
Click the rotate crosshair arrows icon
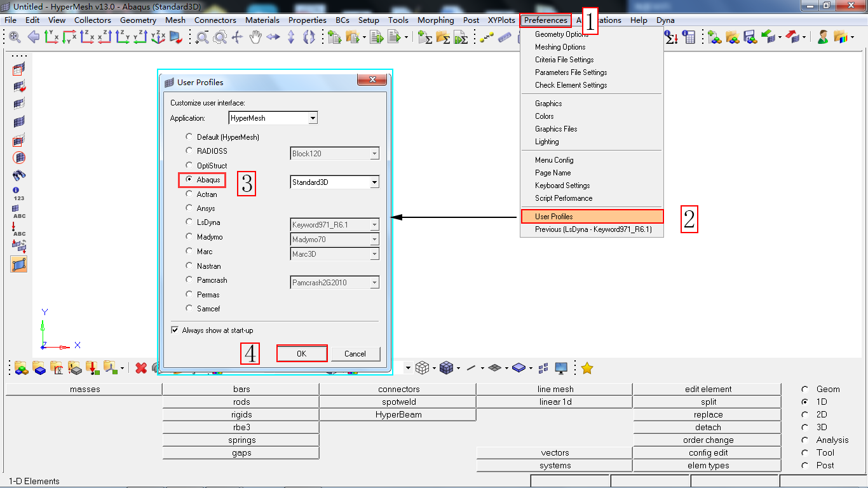[x=237, y=37]
